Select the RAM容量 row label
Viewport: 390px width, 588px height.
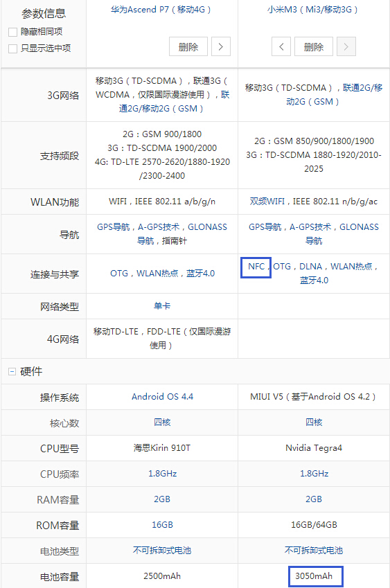[x=57, y=500]
